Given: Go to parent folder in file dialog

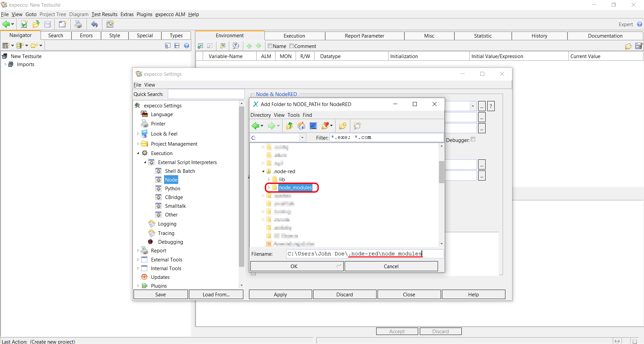Looking at the screenshot, I should (289, 126).
